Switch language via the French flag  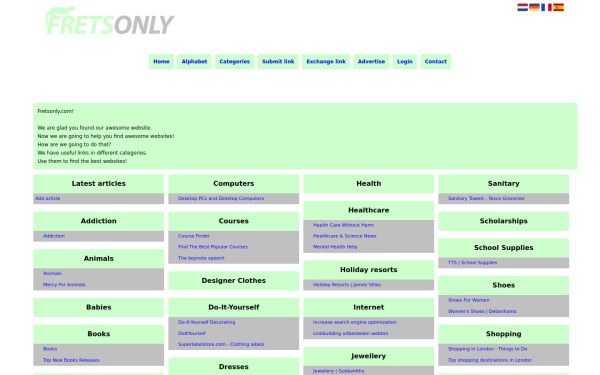point(546,7)
